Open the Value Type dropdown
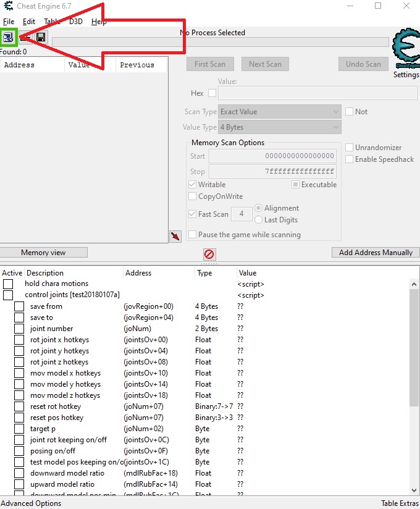 pos(279,127)
